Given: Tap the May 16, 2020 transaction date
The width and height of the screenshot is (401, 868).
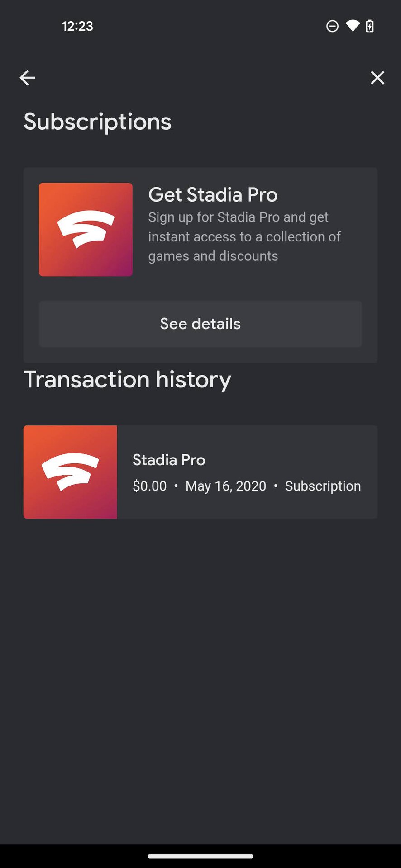Looking at the screenshot, I should coord(226,486).
